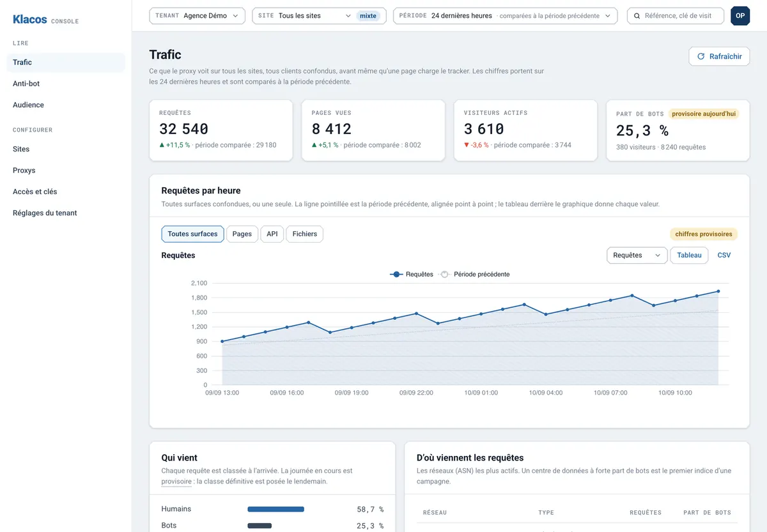The height and width of the screenshot is (532, 767).
Task: Click the Part de bots column header
Action: point(707,512)
